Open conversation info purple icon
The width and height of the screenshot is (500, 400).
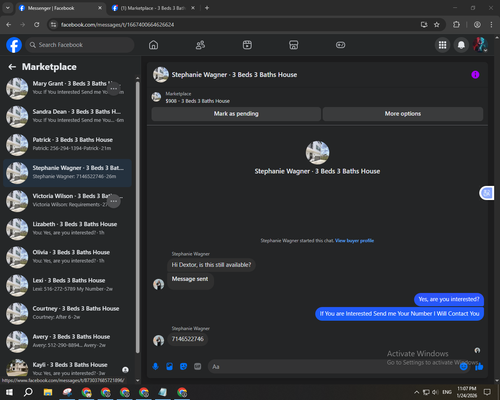pos(475,75)
